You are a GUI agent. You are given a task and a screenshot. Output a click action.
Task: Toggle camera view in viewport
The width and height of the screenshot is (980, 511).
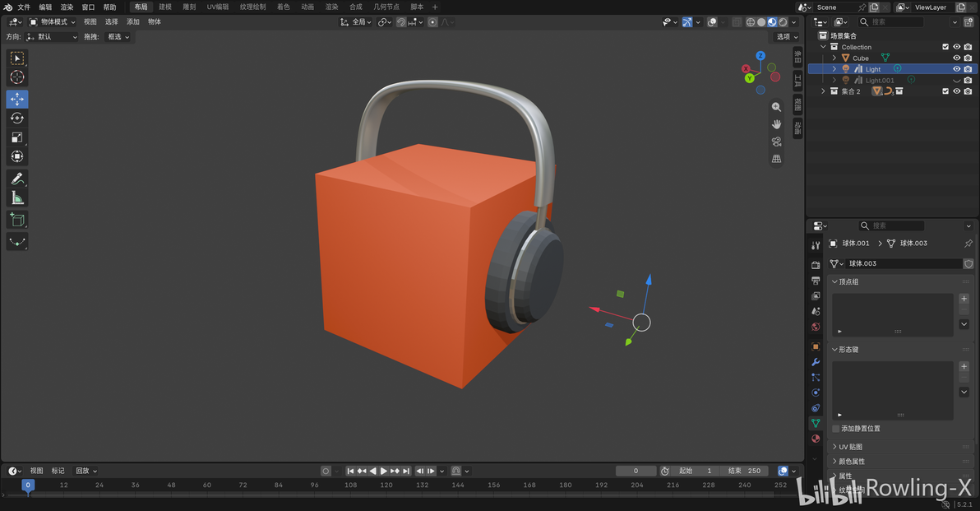776,142
